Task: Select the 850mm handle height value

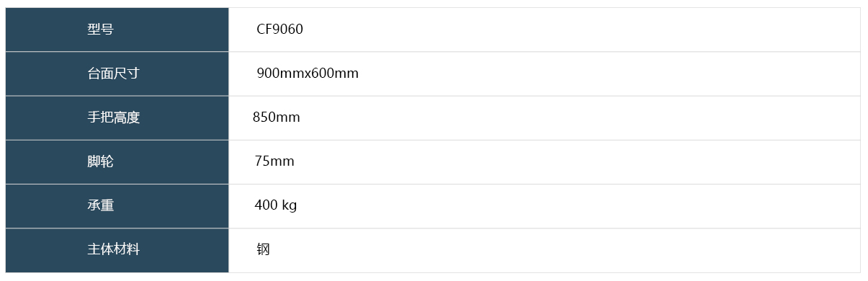Action: tap(277, 117)
